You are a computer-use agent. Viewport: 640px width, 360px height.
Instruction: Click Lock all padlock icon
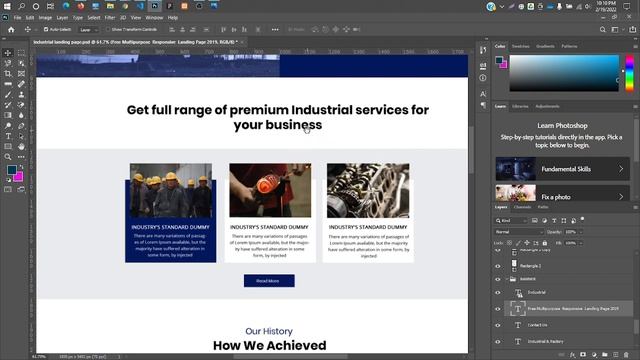[544, 243]
